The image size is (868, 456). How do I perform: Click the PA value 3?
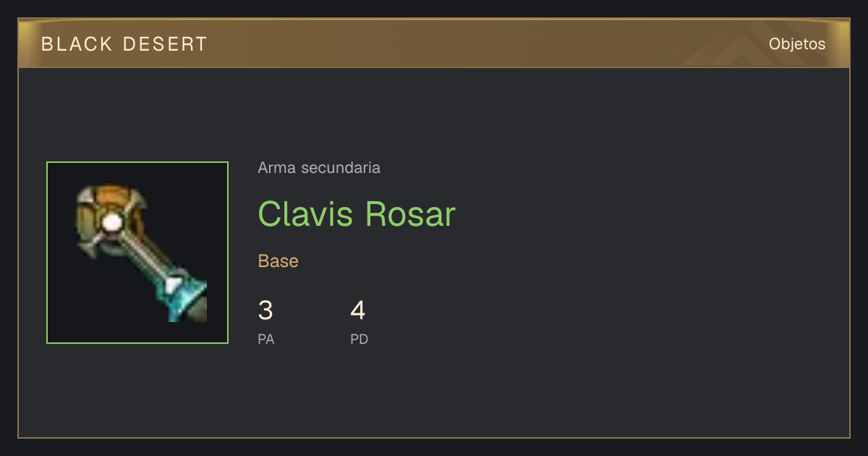(x=265, y=311)
